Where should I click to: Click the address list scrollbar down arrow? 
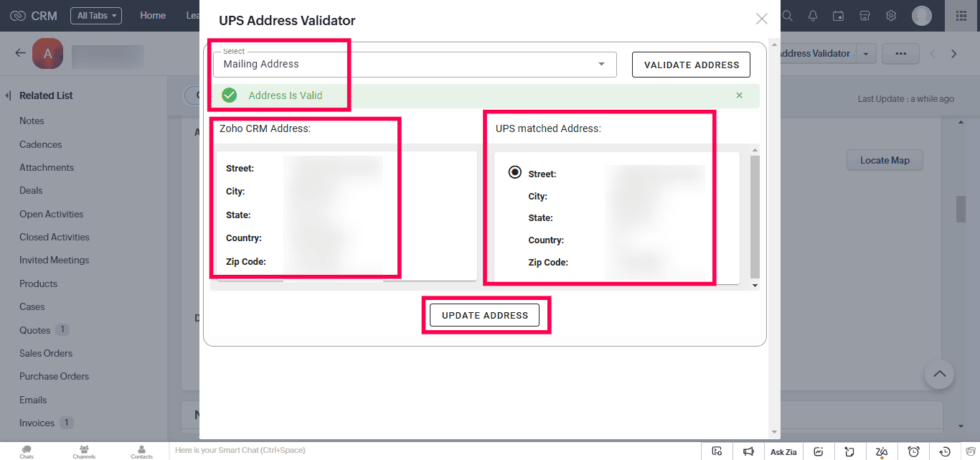coord(754,286)
